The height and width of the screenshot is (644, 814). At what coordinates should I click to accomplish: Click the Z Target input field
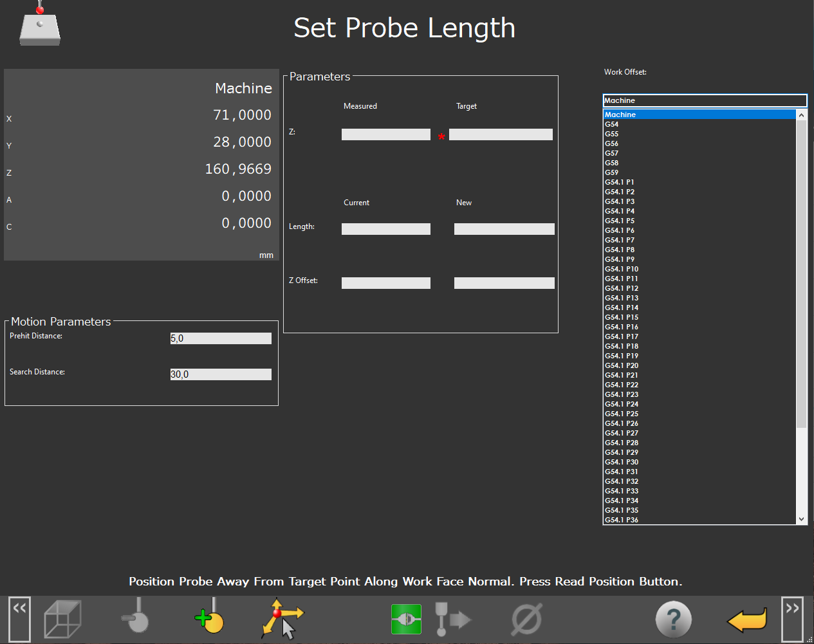pyautogui.click(x=501, y=134)
